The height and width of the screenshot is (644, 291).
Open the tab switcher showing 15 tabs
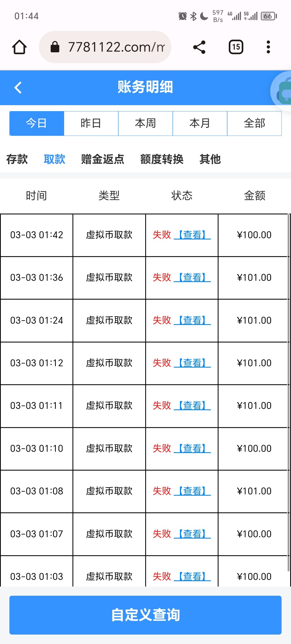click(236, 47)
